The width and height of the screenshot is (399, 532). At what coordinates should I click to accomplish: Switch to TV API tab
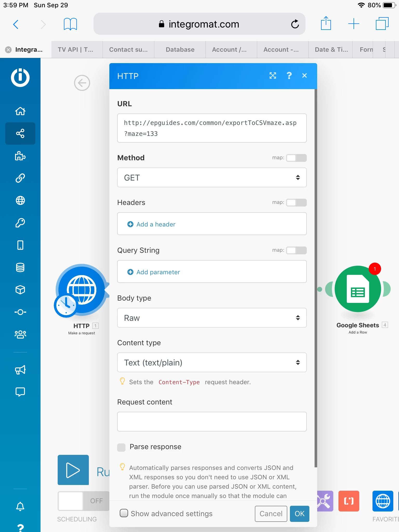pos(77,50)
